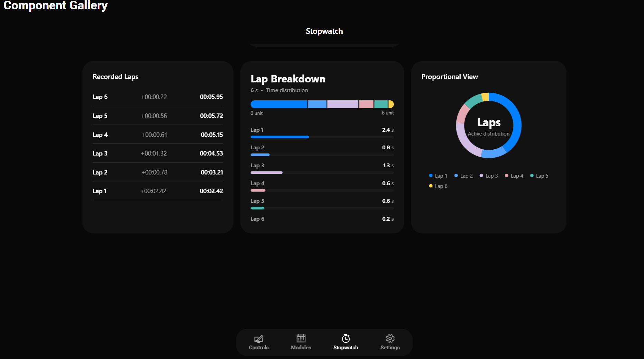Click the split +00:00.61
The width and height of the screenshot is (644, 359).
point(154,135)
